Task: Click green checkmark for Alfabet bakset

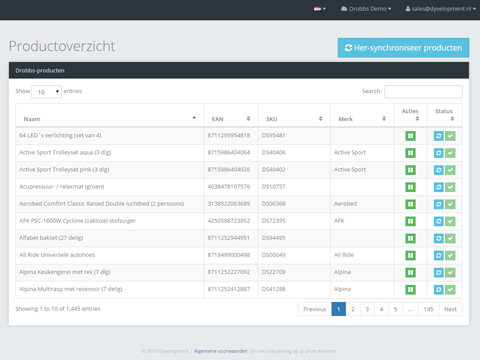Action: [450, 238]
